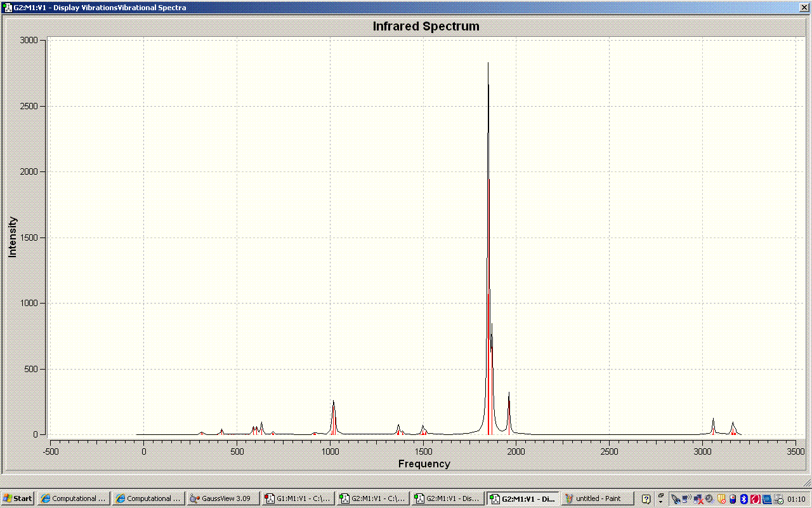Screen dimensions: 812x508
Task: Click the 2000 frequency axis tick label
Action: [516, 451]
